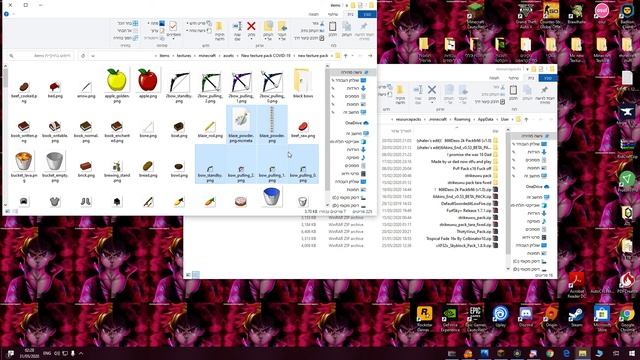This screenshot has width=640, height=360.
Task: Click the Rename icon in front window ribbon
Action: pos(237,27)
